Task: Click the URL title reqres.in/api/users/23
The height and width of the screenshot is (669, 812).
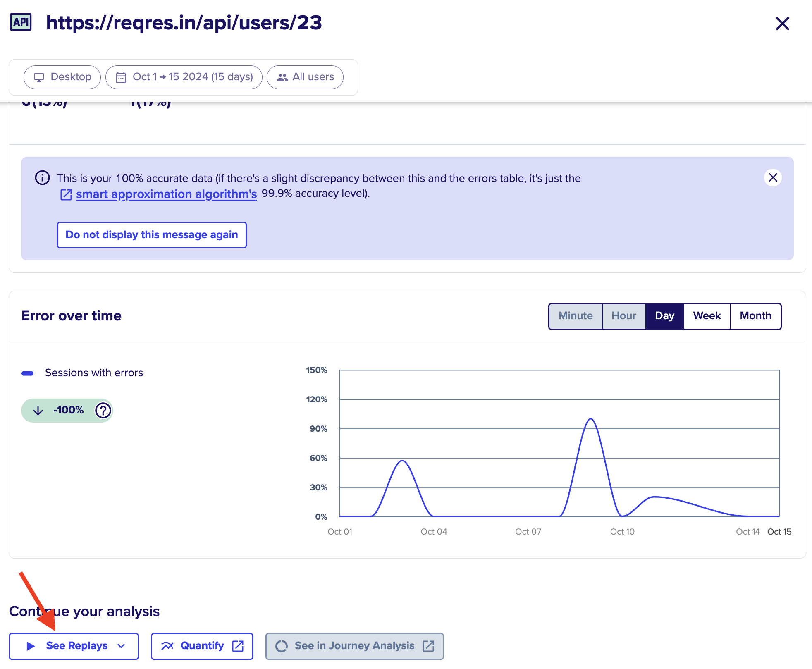Action: coord(184,23)
